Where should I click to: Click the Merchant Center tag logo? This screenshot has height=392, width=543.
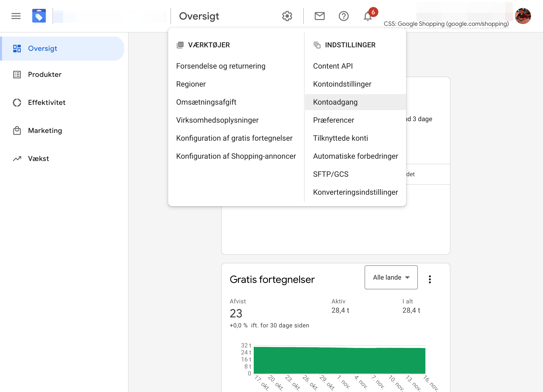pos(39,16)
